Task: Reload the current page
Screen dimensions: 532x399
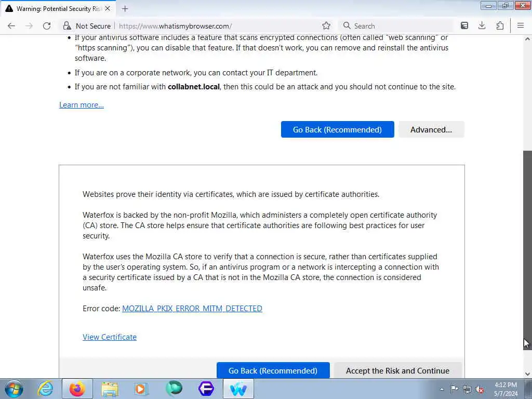Action: pyautogui.click(x=47, y=26)
